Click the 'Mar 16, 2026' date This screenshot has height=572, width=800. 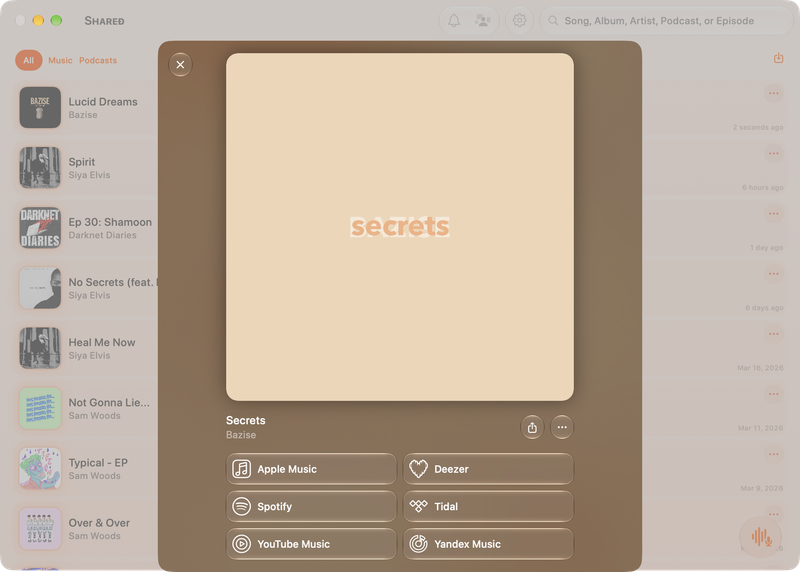[x=760, y=368]
